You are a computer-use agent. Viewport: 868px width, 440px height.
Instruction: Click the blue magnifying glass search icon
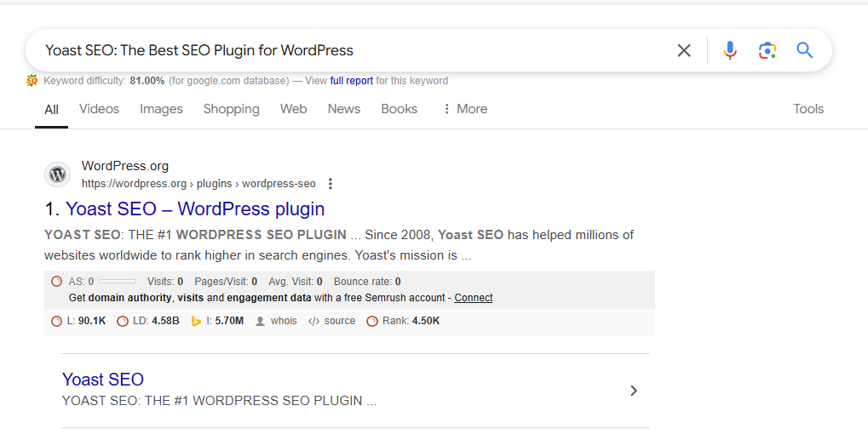(805, 51)
